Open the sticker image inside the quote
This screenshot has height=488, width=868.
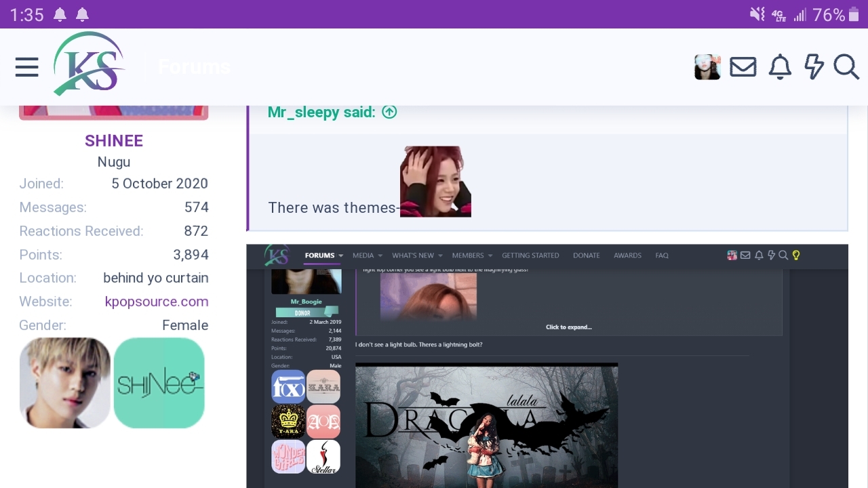point(435,182)
